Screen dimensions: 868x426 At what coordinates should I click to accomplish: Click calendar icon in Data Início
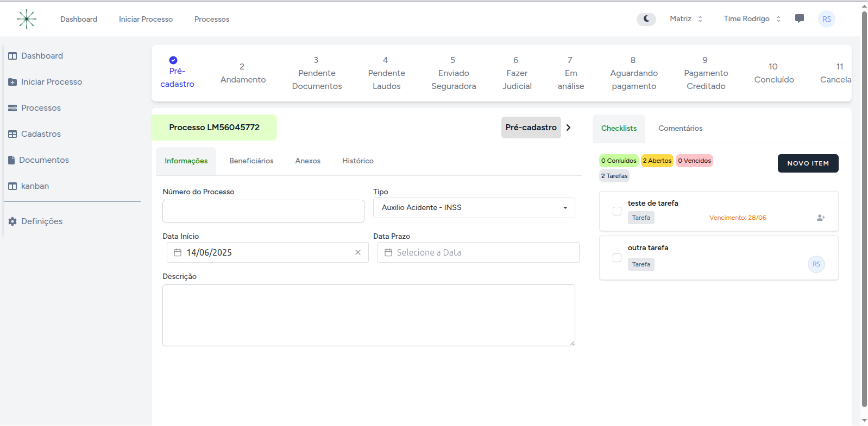click(x=178, y=252)
